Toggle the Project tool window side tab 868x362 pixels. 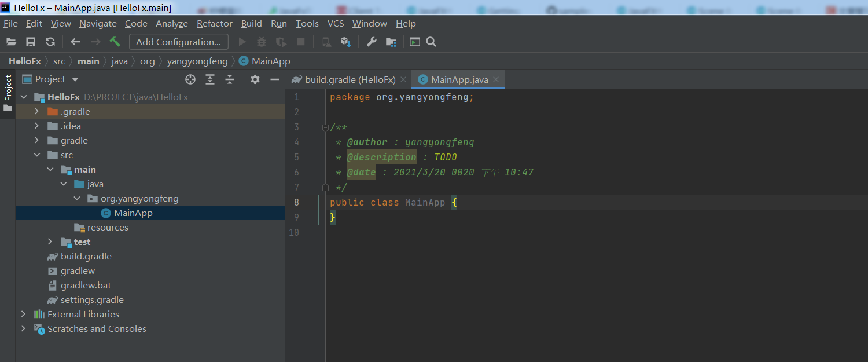coord(8,94)
